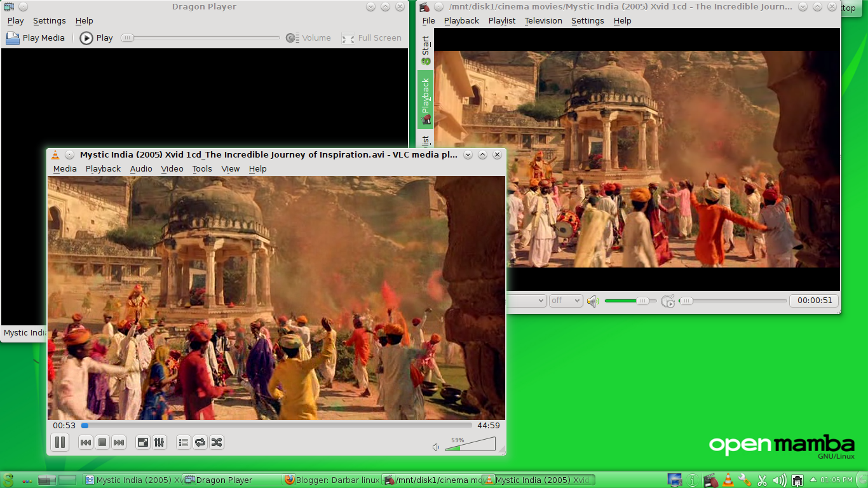Stop playback in VLC
This screenshot has height=488, width=868.
(x=102, y=442)
